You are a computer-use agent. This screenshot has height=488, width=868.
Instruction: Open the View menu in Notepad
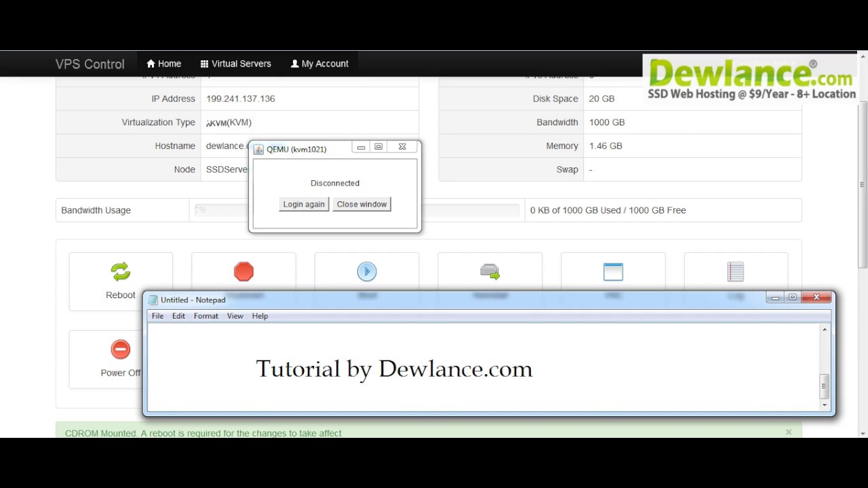click(x=235, y=316)
